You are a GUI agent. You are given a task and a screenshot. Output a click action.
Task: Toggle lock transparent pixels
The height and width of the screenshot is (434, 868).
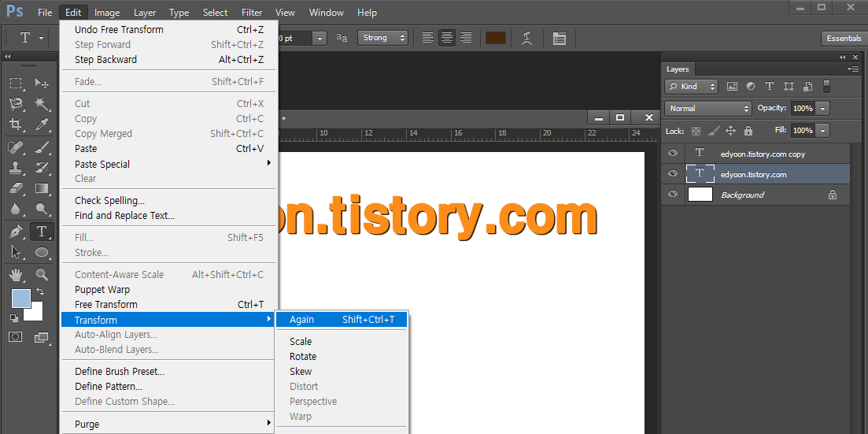696,131
